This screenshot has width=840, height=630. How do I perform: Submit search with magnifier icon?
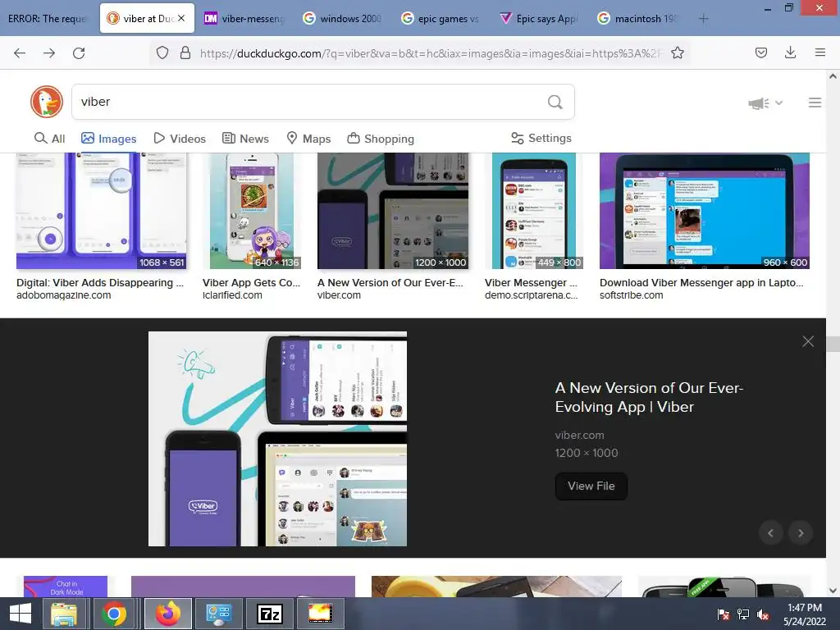point(555,102)
